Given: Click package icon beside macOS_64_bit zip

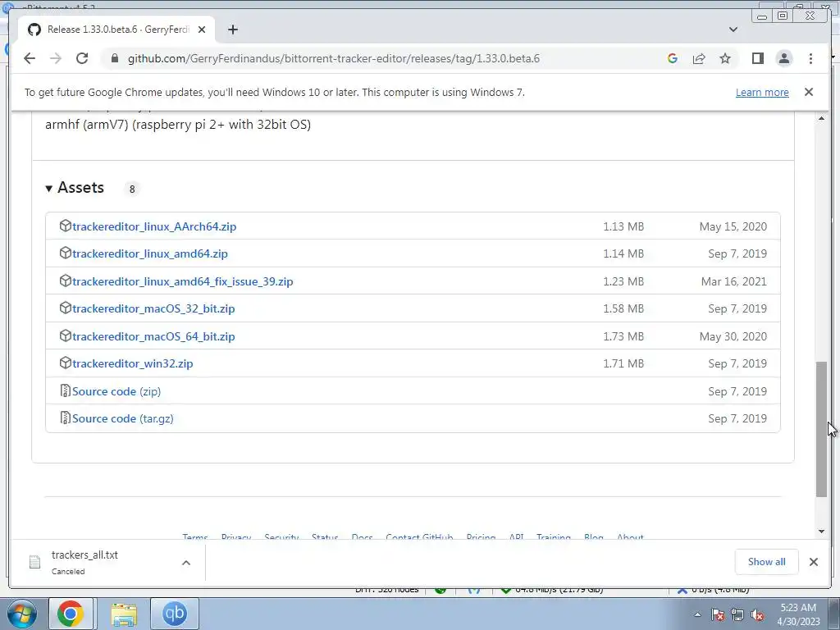Looking at the screenshot, I should tap(66, 336).
